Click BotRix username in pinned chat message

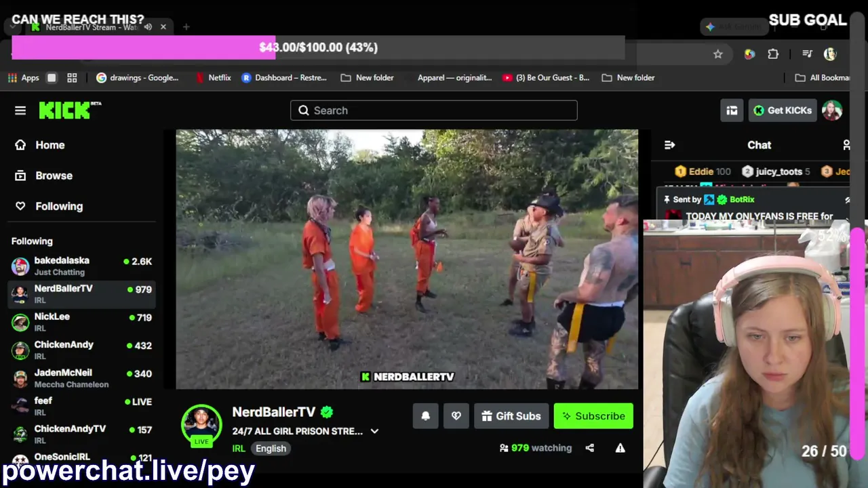[742, 199]
